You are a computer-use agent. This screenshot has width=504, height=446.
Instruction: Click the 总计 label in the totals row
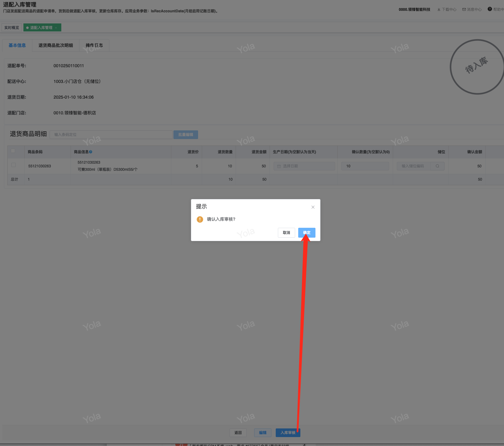[14, 179]
